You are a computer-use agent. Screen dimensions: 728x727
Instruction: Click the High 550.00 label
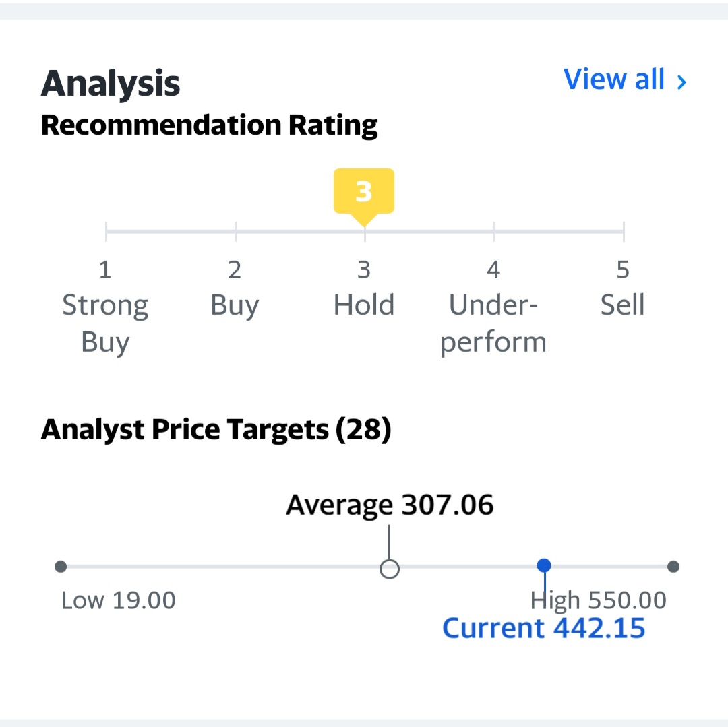(x=599, y=600)
